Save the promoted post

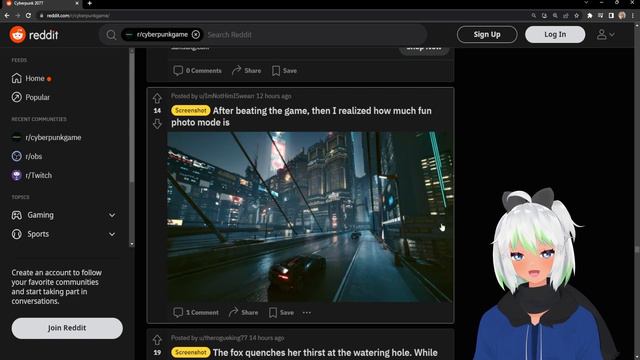click(284, 71)
